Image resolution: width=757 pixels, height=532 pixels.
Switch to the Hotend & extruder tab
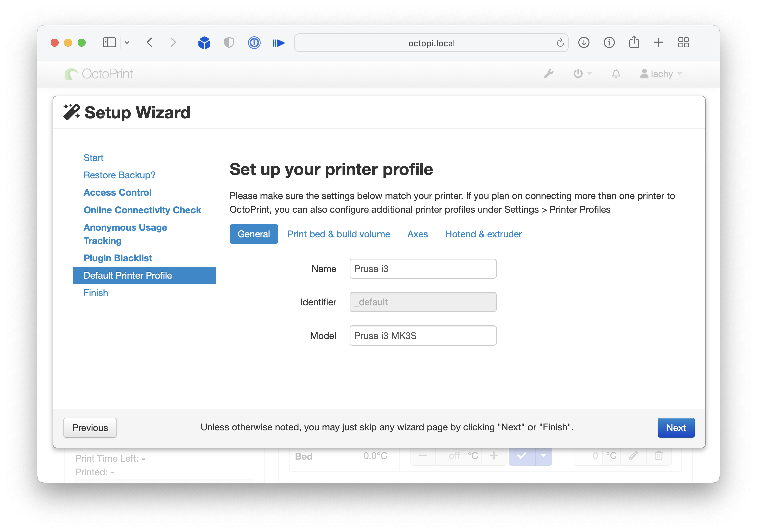tap(483, 234)
